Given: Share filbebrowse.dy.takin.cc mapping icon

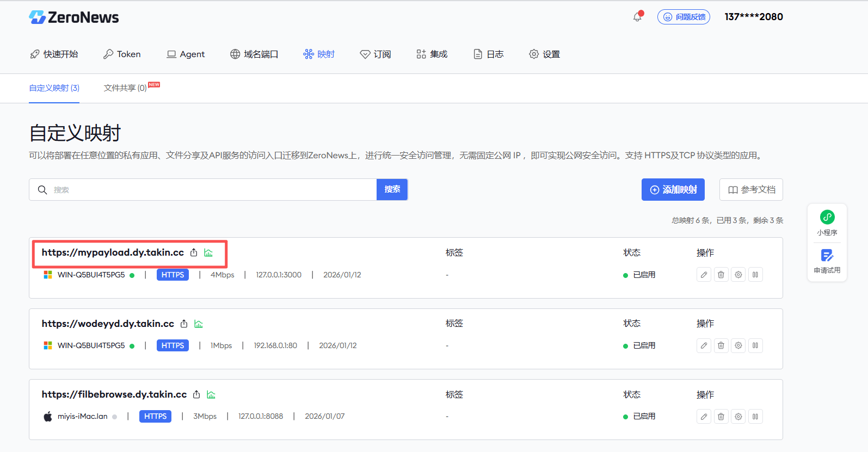Looking at the screenshot, I should (196, 394).
